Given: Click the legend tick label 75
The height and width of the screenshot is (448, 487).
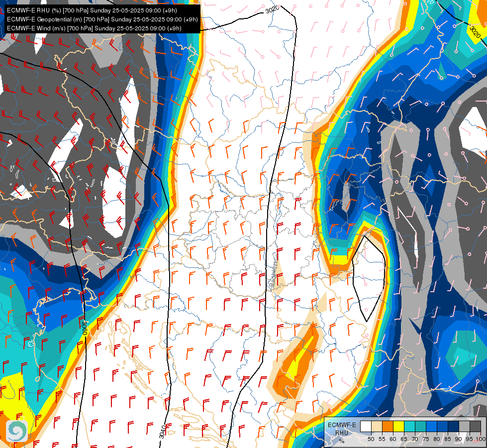Looking at the screenshot, I should 425,440.
